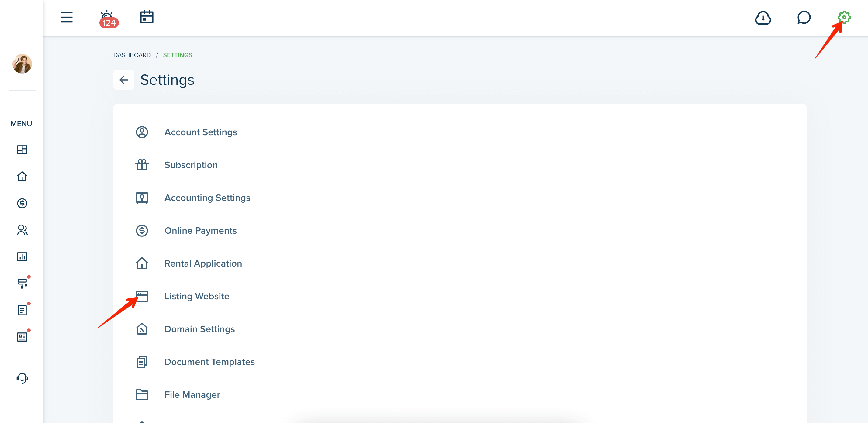Click the Online Payments dollar icon
Screen dimensions: 868x423
pyautogui.click(x=142, y=231)
